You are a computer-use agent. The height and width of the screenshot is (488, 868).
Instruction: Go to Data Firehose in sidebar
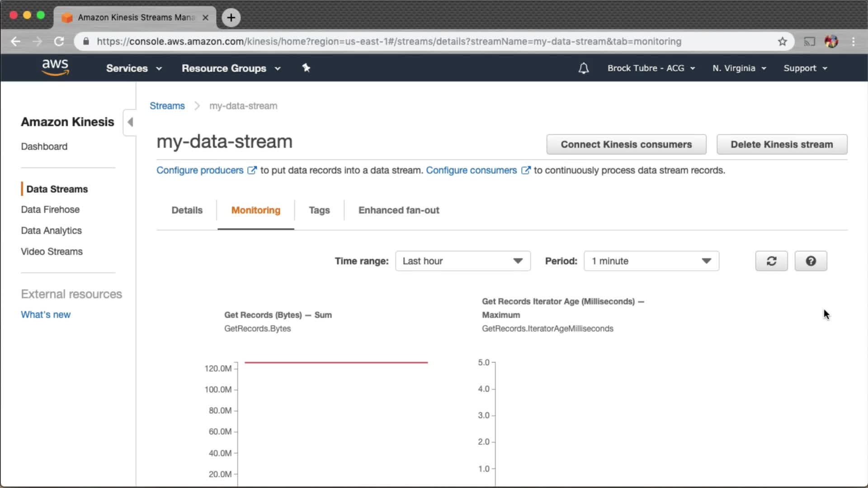(x=50, y=210)
